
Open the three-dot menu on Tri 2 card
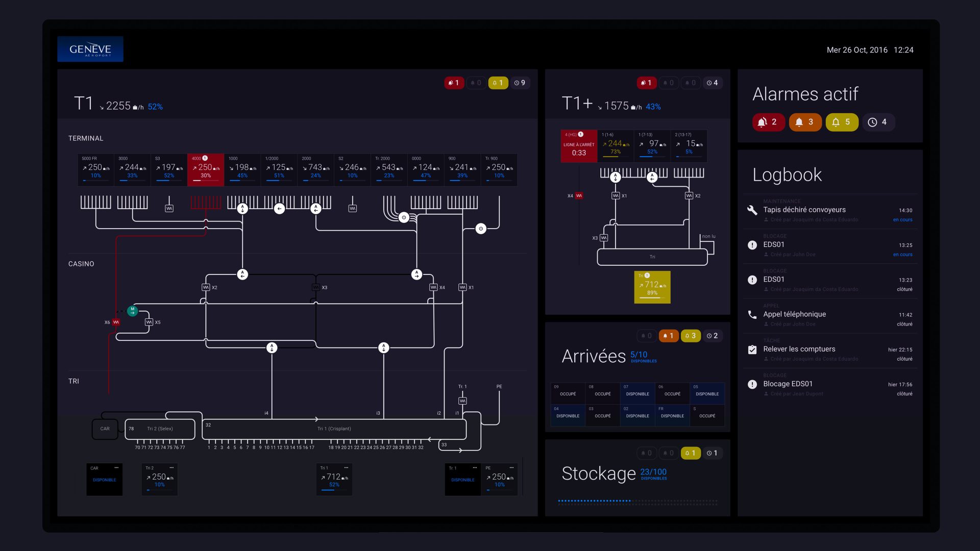coord(171,468)
